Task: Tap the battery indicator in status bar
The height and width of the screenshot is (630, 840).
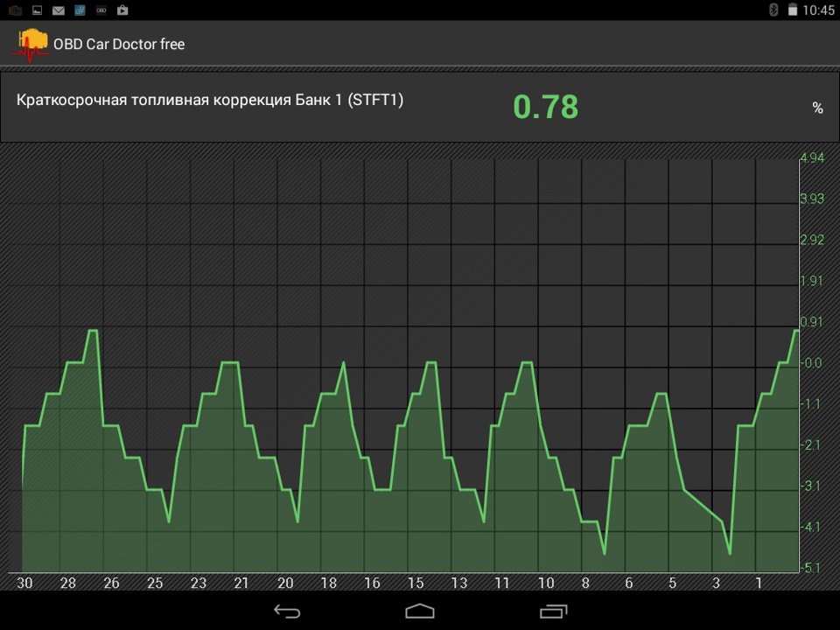Action: coord(793,10)
